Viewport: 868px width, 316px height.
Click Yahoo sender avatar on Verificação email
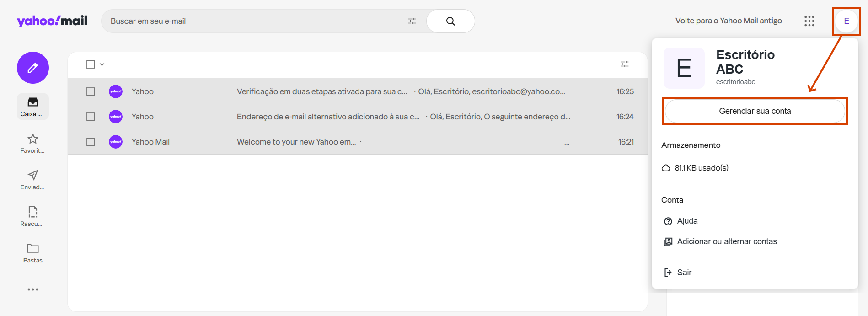116,91
